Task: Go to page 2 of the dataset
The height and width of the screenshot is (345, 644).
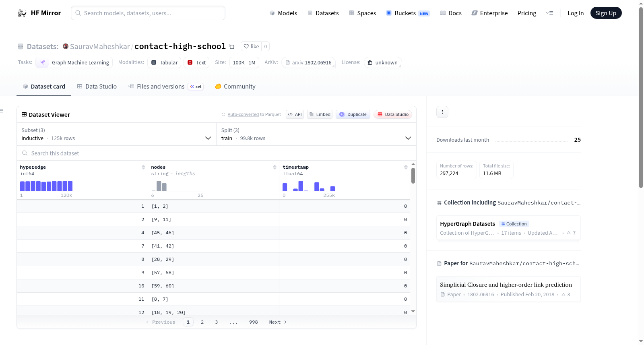Action: [x=202, y=322]
